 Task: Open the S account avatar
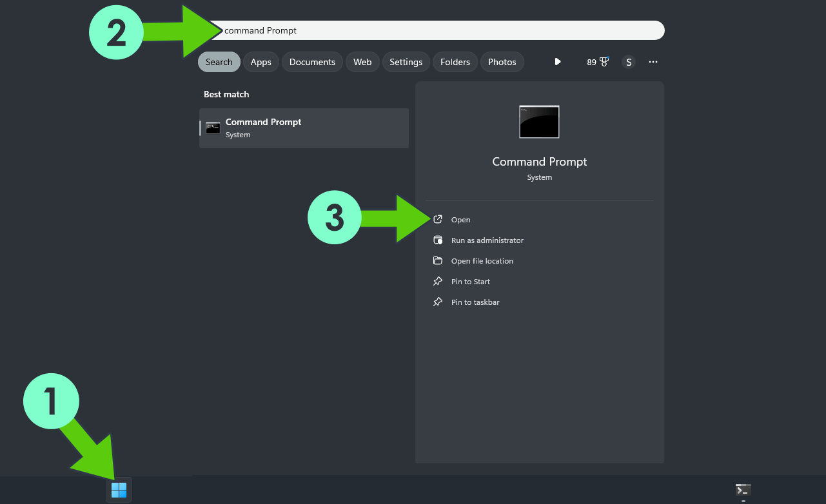pyautogui.click(x=628, y=61)
